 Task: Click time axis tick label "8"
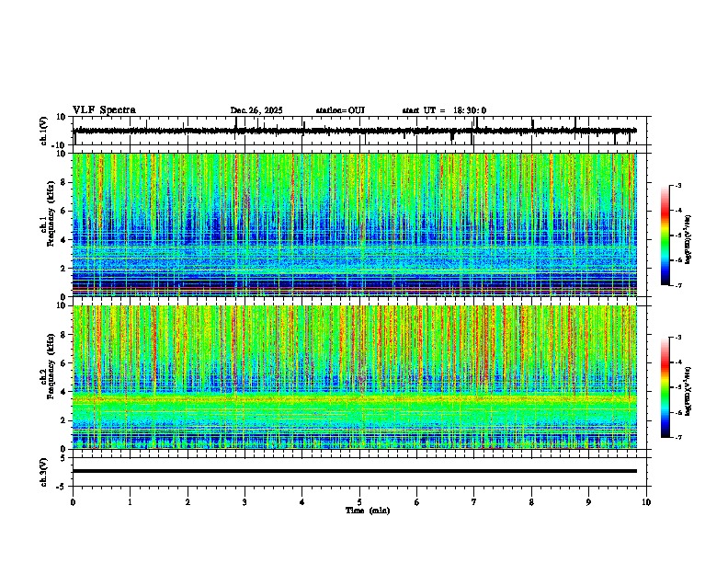531,502
